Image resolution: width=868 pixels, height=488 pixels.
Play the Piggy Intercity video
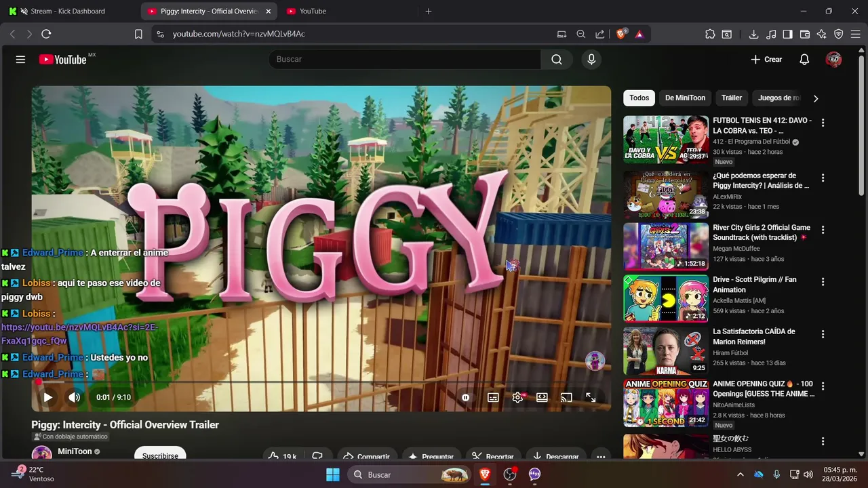47,398
